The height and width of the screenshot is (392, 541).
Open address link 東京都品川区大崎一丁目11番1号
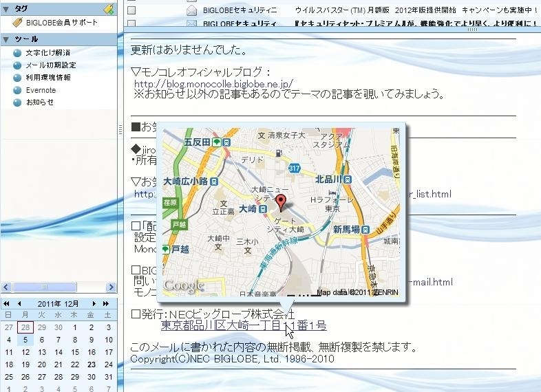click(244, 325)
